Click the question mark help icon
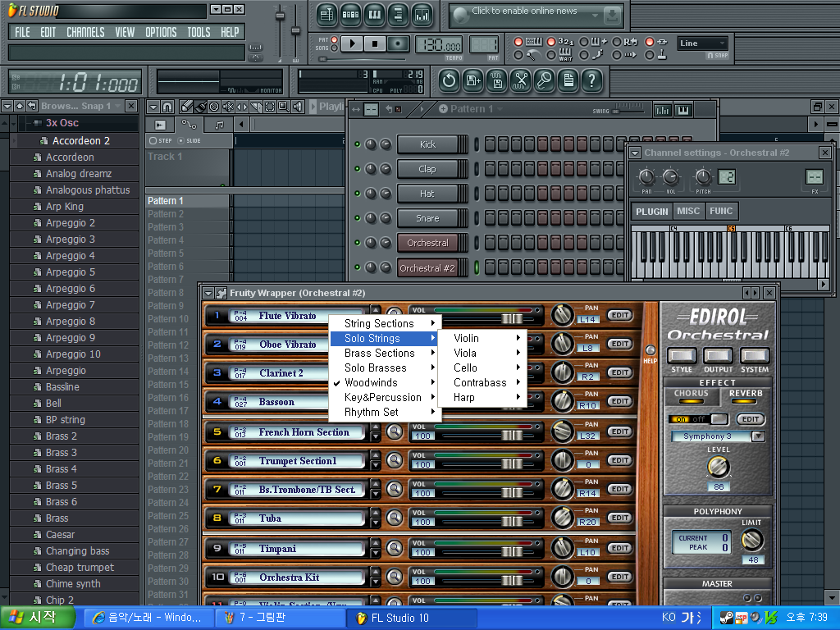The height and width of the screenshot is (630, 840). [x=592, y=80]
